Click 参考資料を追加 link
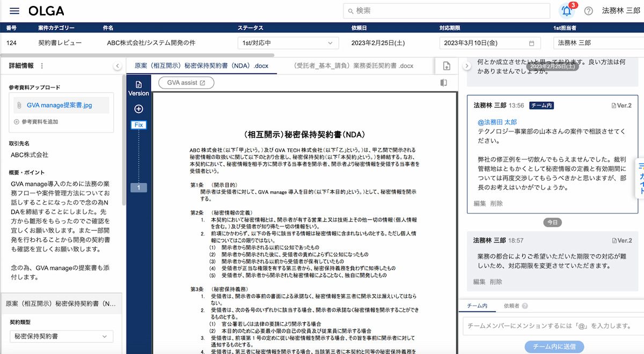 [36, 122]
